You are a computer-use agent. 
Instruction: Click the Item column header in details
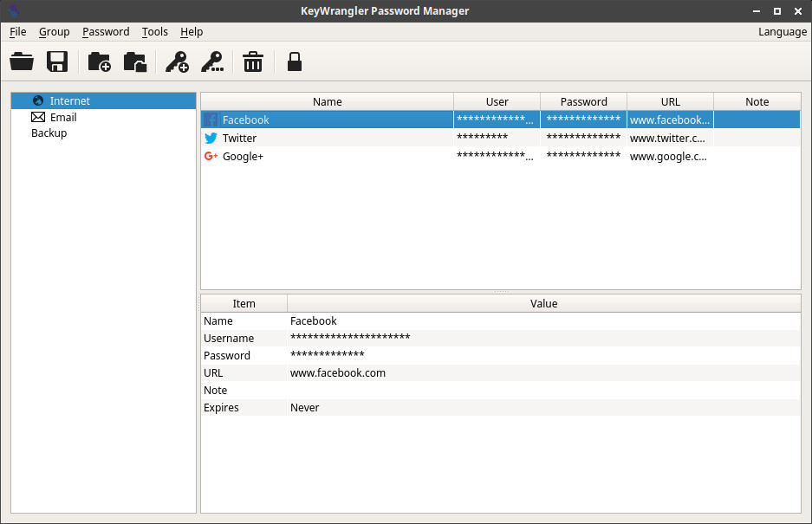point(244,303)
